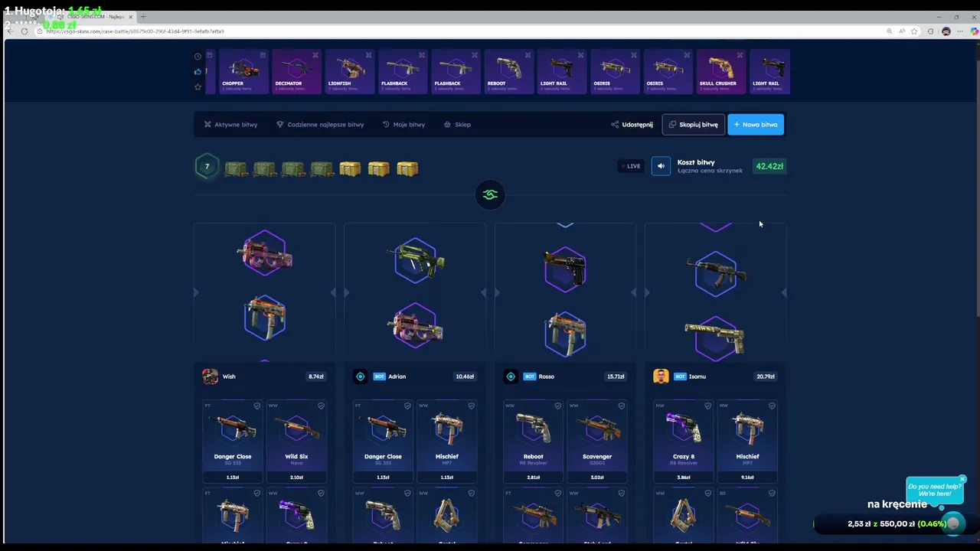
Task: Go to the Sklep tab
Action: point(457,125)
